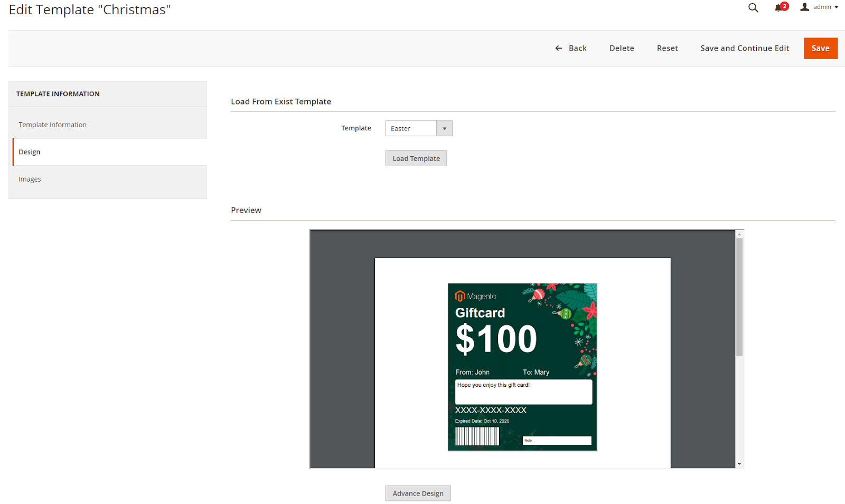The height and width of the screenshot is (504, 845).
Task: Open the global search magnifier icon
Action: pyautogui.click(x=753, y=7)
